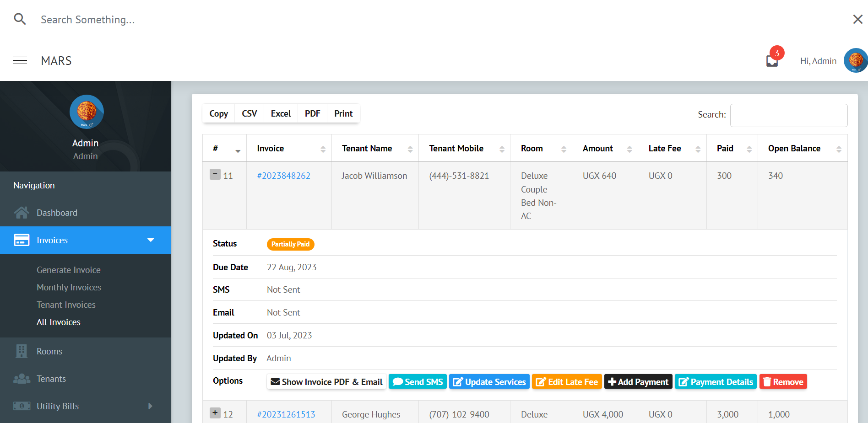Sort by Tenant Name column

(375, 148)
